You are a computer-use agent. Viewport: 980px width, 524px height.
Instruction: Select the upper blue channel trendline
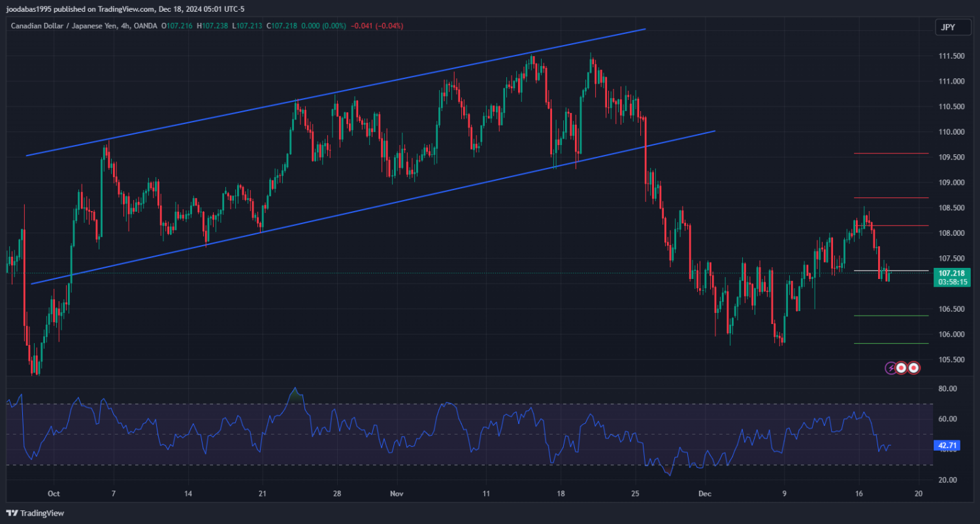point(335,92)
